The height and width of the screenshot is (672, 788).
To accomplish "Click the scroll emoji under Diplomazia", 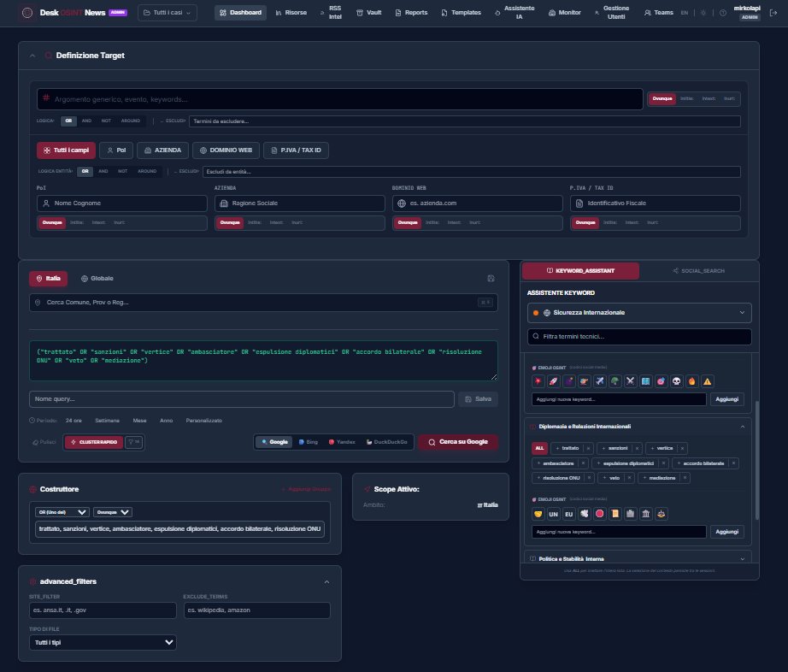I will (x=615, y=514).
